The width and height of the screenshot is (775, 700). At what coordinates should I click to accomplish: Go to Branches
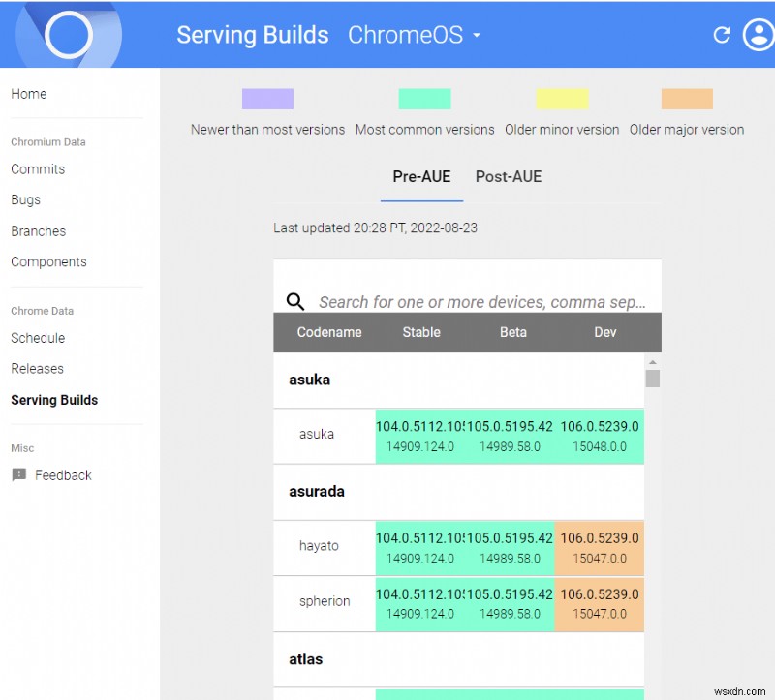[x=39, y=230]
